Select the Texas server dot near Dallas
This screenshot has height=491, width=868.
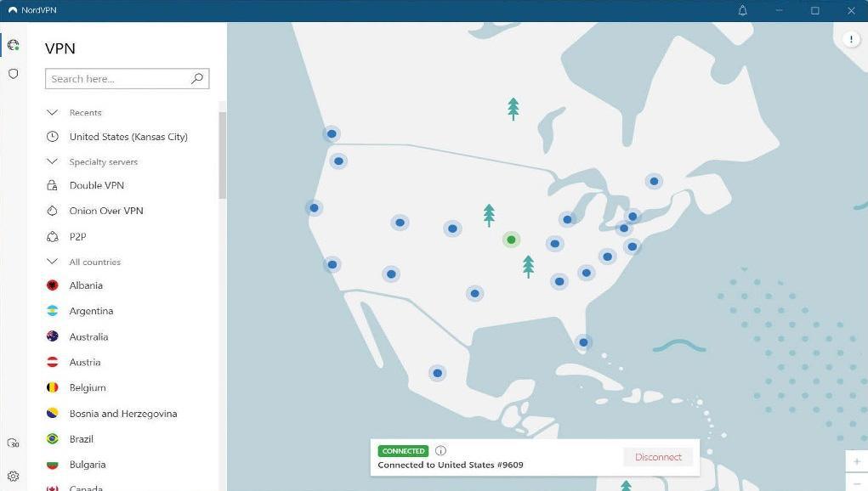pyautogui.click(x=474, y=294)
